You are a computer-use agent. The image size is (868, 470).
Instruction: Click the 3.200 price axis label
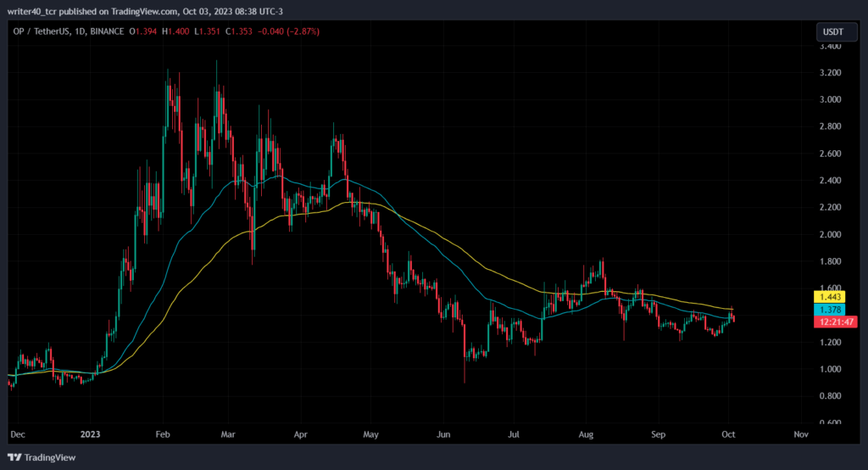click(830, 73)
